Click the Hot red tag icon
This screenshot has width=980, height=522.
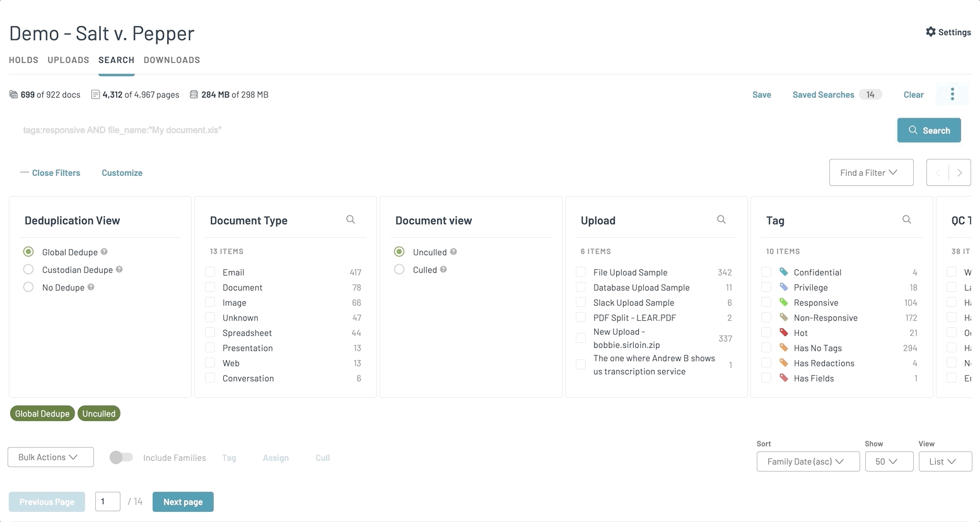pyautogui.click(x=784, y=332)
